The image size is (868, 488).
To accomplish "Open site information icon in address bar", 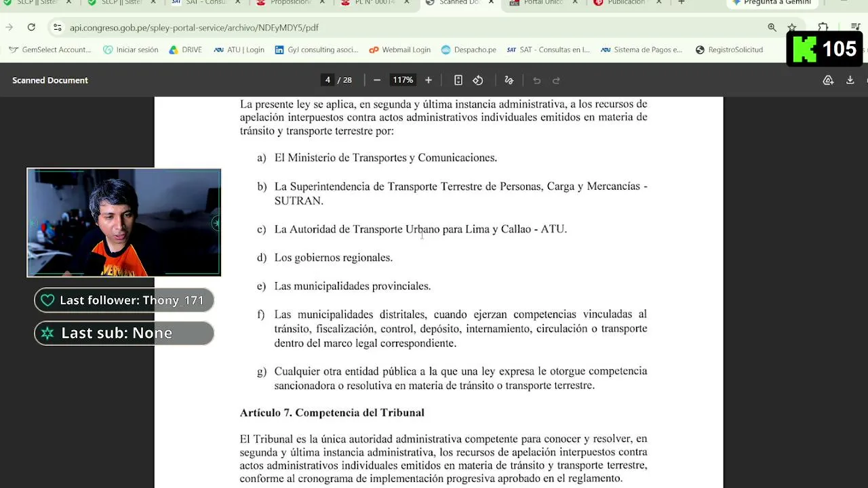I will pyautogui.click(x=57, y=27).
